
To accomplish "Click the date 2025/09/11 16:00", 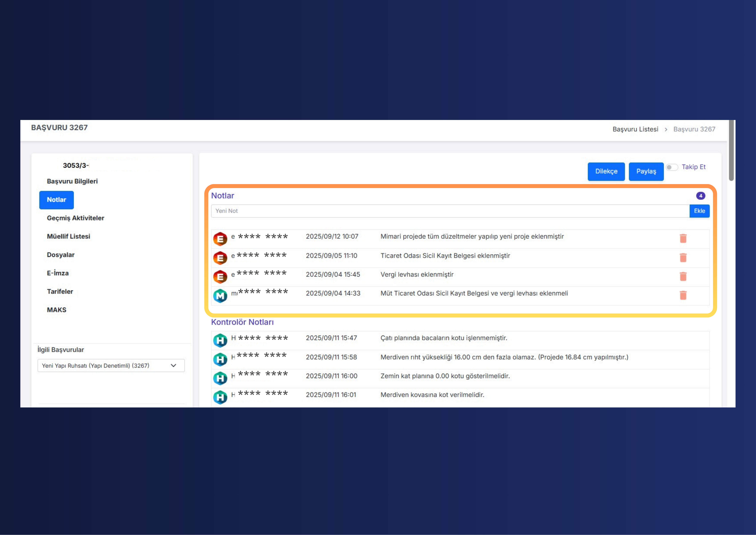I will pos(332,376).
